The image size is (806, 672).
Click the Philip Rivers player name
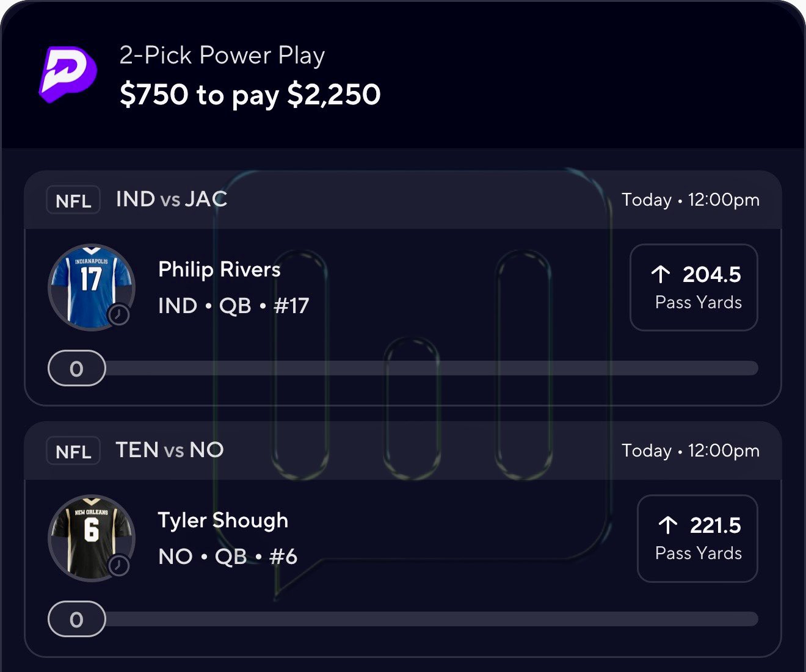[x=219, y=269]
